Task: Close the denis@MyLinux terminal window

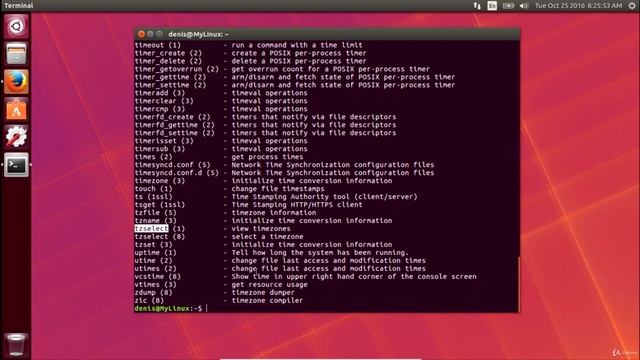Action: pyautogui.click(x=141, y=34)
